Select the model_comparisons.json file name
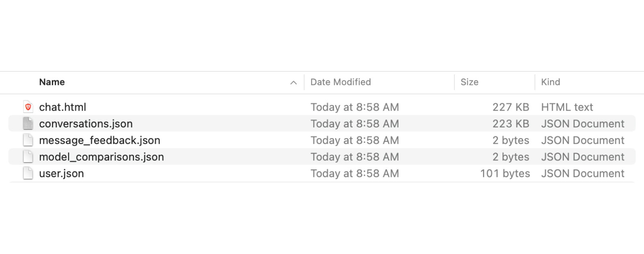 tap(101, 157)
